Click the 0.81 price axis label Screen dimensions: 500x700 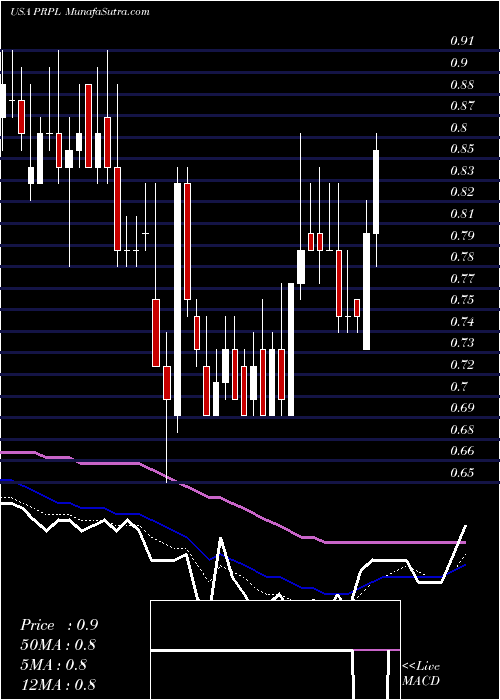point(462,213)
